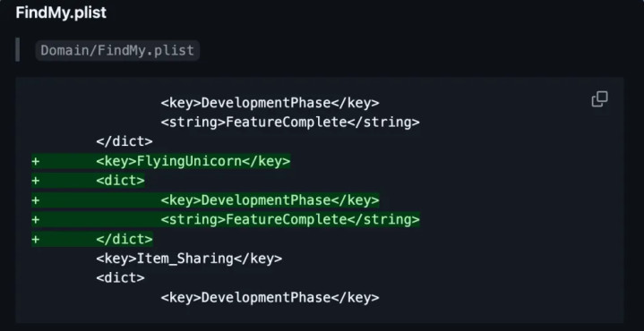Screen dimensions: 644x331
Task: Click plus marker beside added closing dict
Action: pyautogui.click(x=36, y=239)
